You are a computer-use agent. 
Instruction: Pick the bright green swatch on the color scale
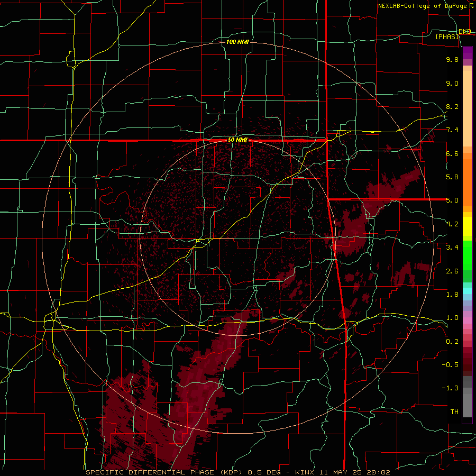[x=467, y=255]
